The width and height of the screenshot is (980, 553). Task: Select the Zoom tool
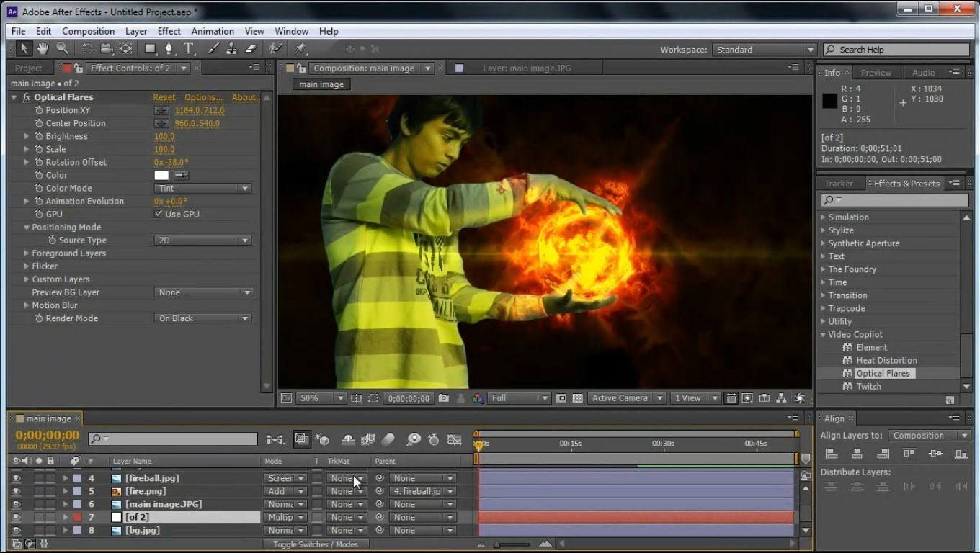click(x=62, y=50)
